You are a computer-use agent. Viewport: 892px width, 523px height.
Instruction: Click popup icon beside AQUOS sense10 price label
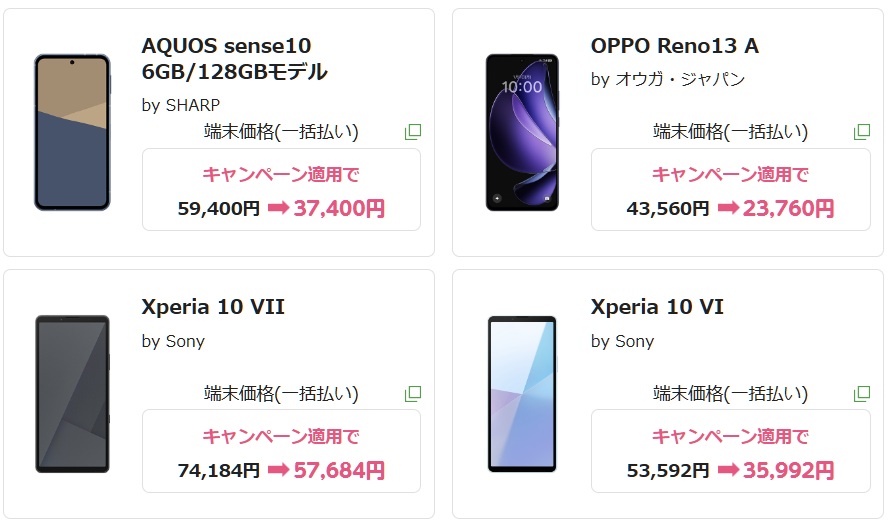(412, 132)
